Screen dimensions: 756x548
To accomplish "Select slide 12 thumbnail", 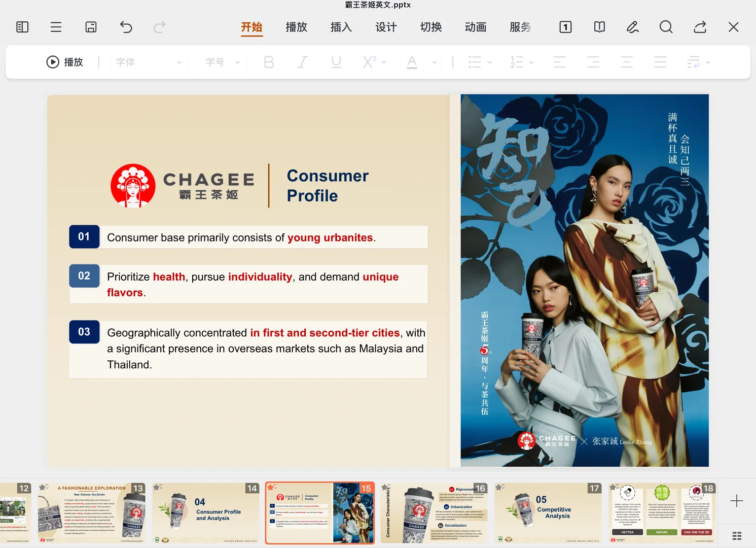I will tap(16, 512).
